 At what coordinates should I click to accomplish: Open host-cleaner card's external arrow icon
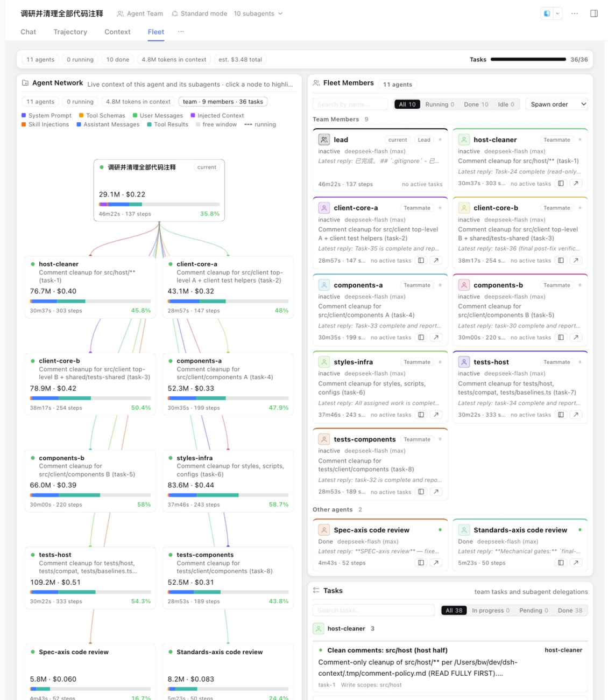(x=576, y=184)
